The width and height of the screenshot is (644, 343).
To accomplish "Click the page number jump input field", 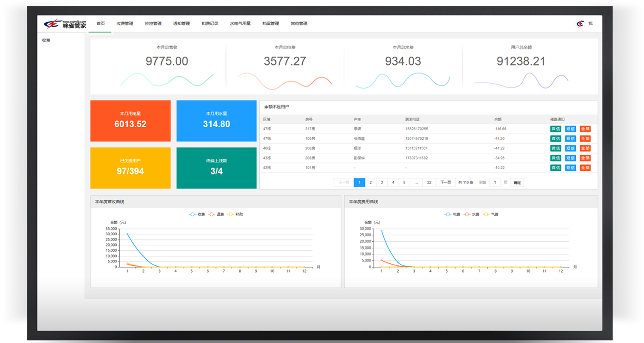I will tap(495, 183).
